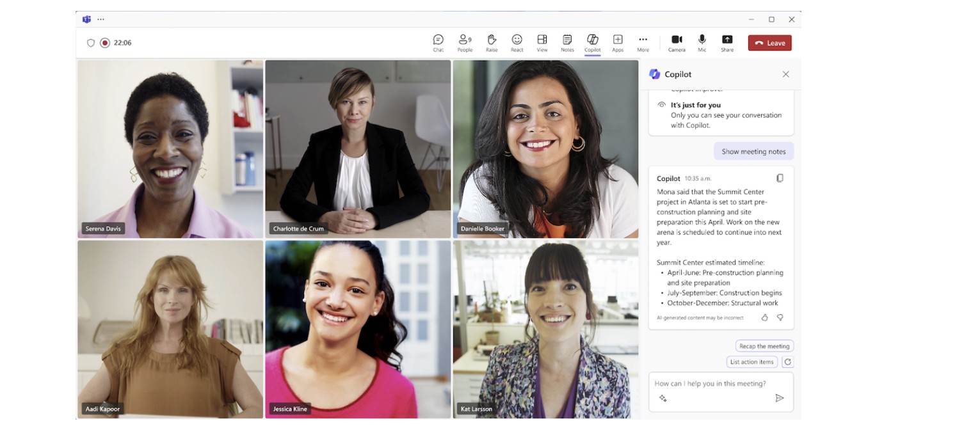Image resolution: width=980 pixels, height=444 pixels.
Task: Open the ellipsis menu in title bar
Action: (x=100, y=19)
